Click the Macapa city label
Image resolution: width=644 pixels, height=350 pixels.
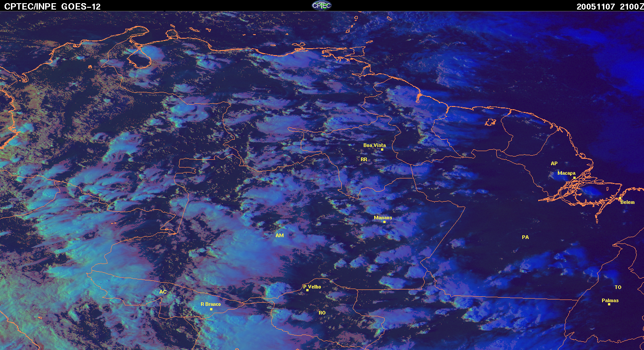pyautogui.click(x=567, y=173)
